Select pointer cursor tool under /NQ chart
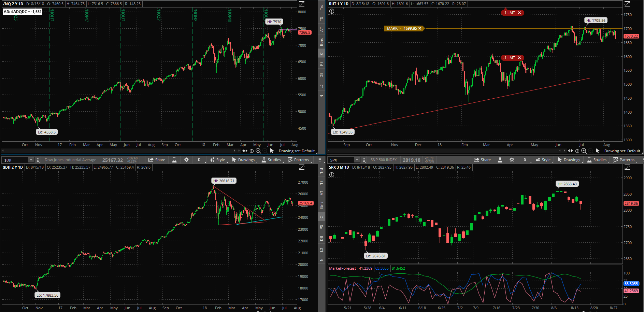 tap(272, 151)
